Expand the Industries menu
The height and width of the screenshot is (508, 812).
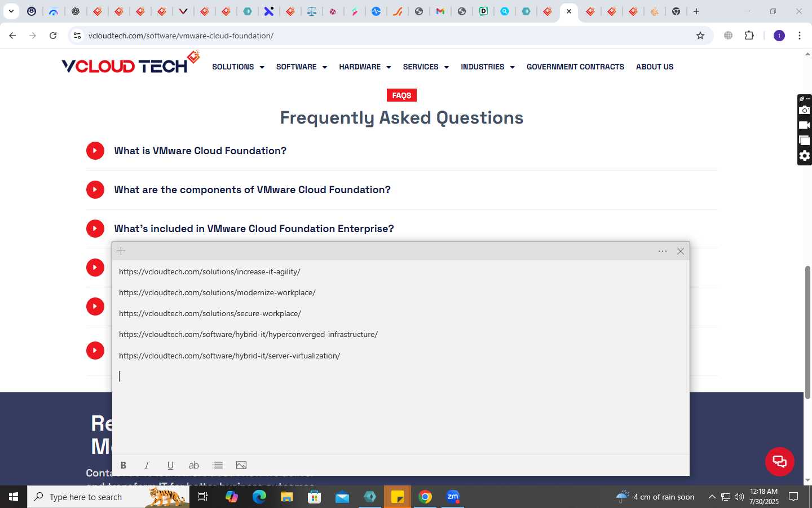pos(488,67)
